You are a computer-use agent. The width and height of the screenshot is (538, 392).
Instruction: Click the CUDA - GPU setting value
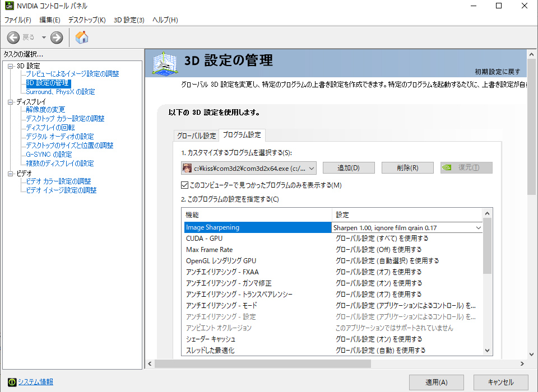pos(382,239)
